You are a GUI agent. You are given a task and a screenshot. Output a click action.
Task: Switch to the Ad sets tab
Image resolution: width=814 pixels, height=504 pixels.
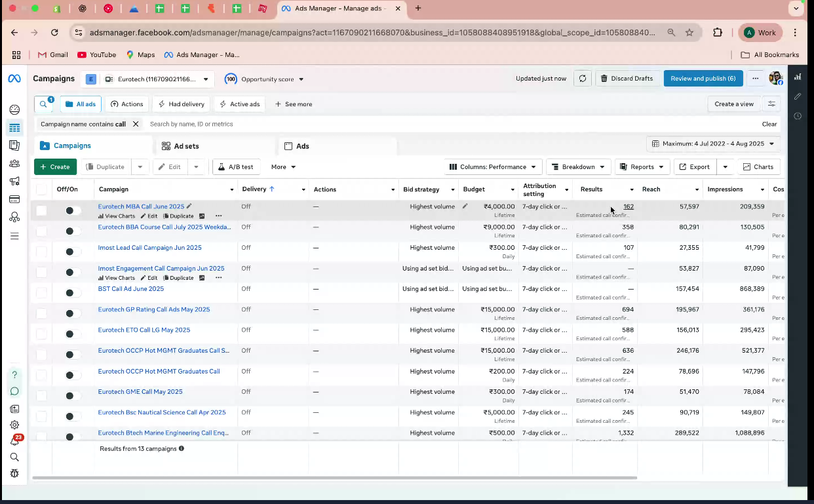tap(186, 146)
